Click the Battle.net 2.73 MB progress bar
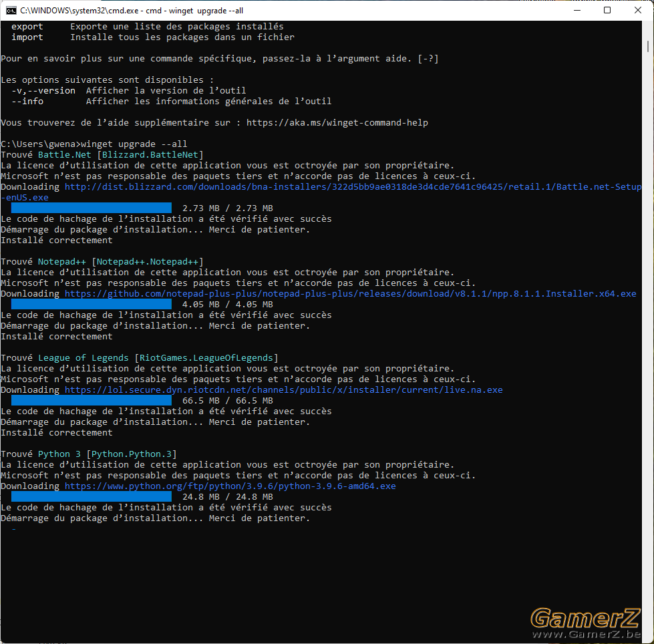654x644 pixels. click(x=92, y=208)
